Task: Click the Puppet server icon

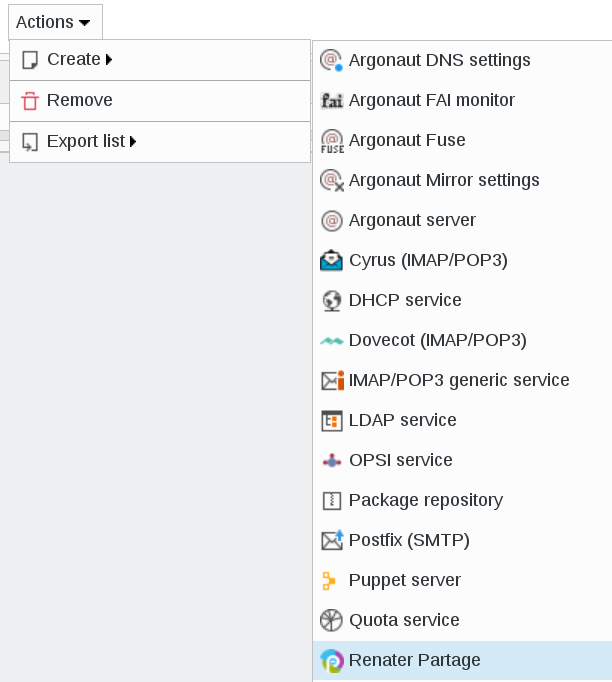Action: pos(329,581)
